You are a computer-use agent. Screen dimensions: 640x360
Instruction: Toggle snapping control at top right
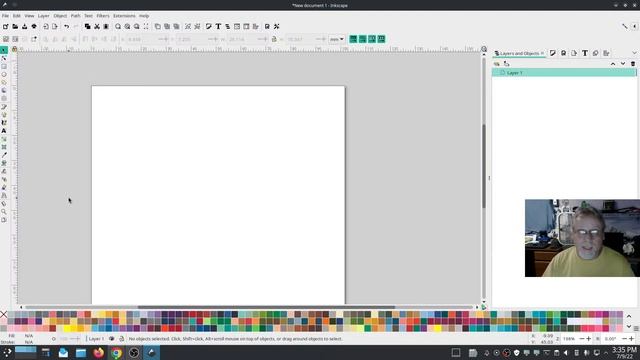625,27
